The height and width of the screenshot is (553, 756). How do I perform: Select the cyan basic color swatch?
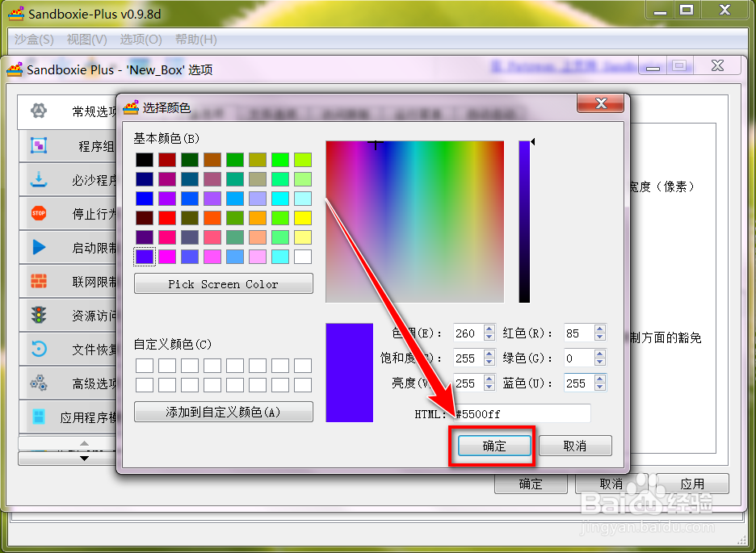click(x=280, y=199)
